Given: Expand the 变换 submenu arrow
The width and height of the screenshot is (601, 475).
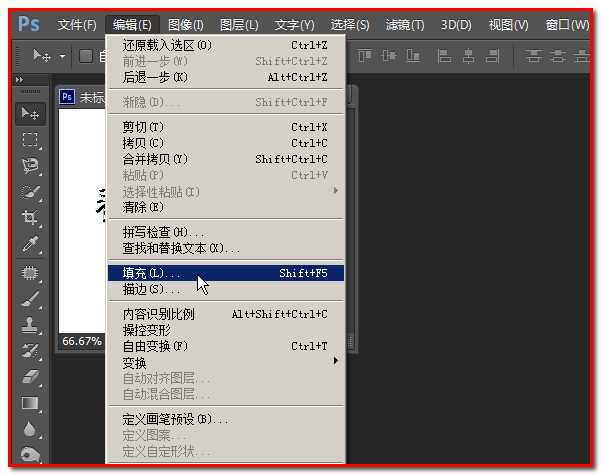Looking at the screenshot, I should [335, 361].
